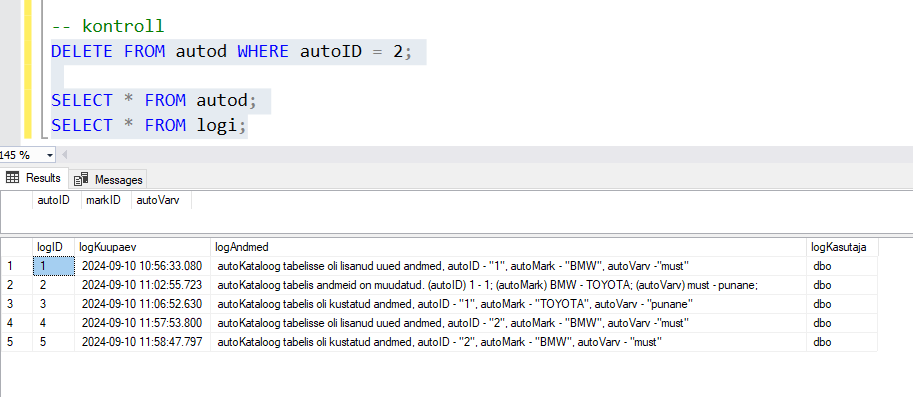Click the horizontal scroll left arrow
The height and width of the screenshot is (397, 913).
pos(65,155)
